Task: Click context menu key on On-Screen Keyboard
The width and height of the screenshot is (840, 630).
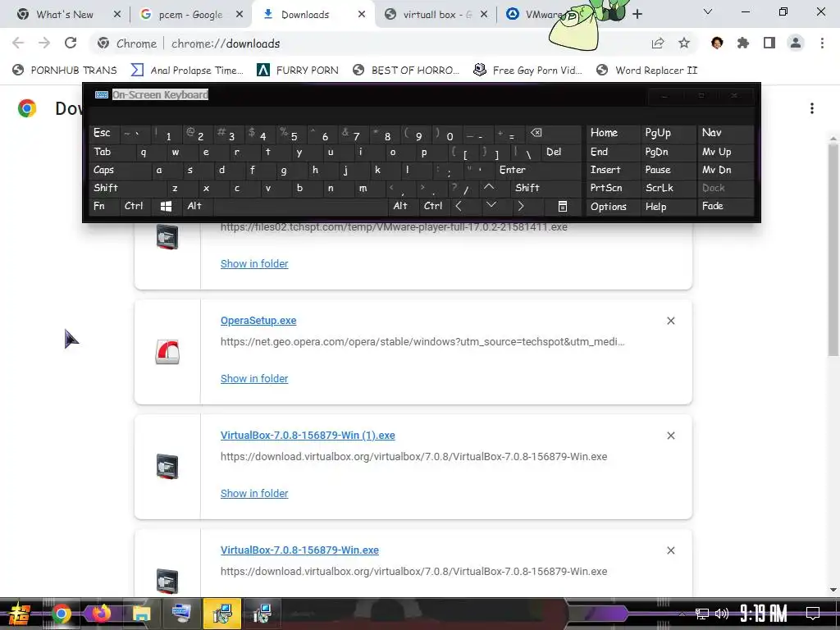Action: pos(563,206)
